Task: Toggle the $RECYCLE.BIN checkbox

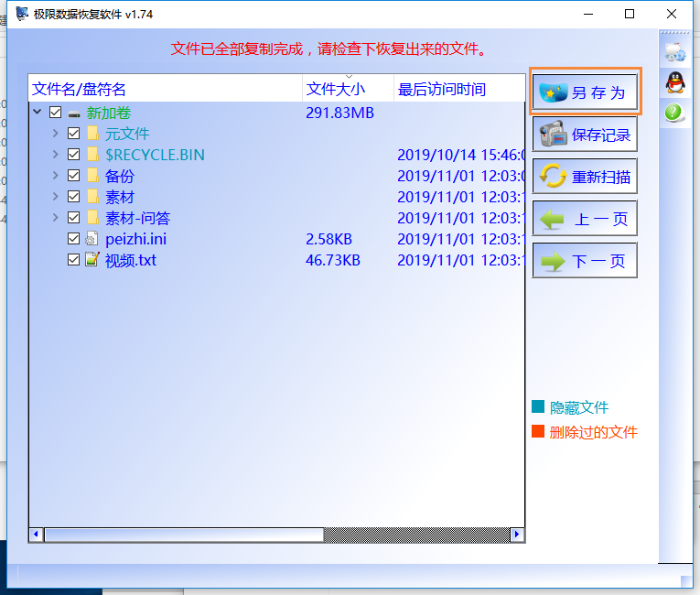Action: click(x=74, y=154)
